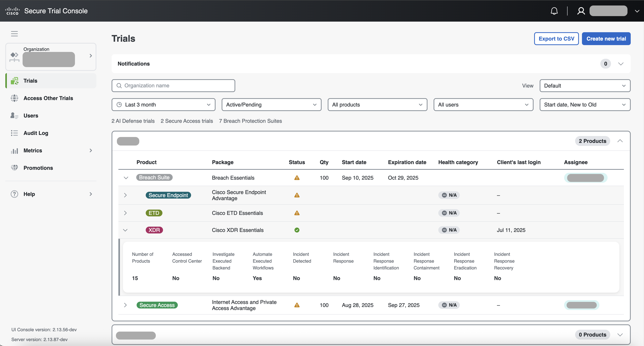
Task: Click the Audit Log list icon
Action: (x=14, y=133)
